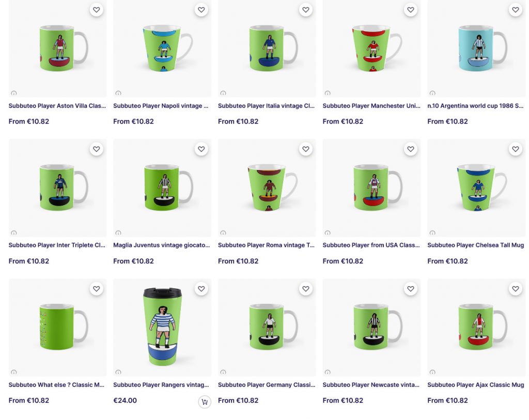This screenshot has height=420, width=529.
Task: Click heart icon on Napoli vintage mug
Action: (201, 10)
